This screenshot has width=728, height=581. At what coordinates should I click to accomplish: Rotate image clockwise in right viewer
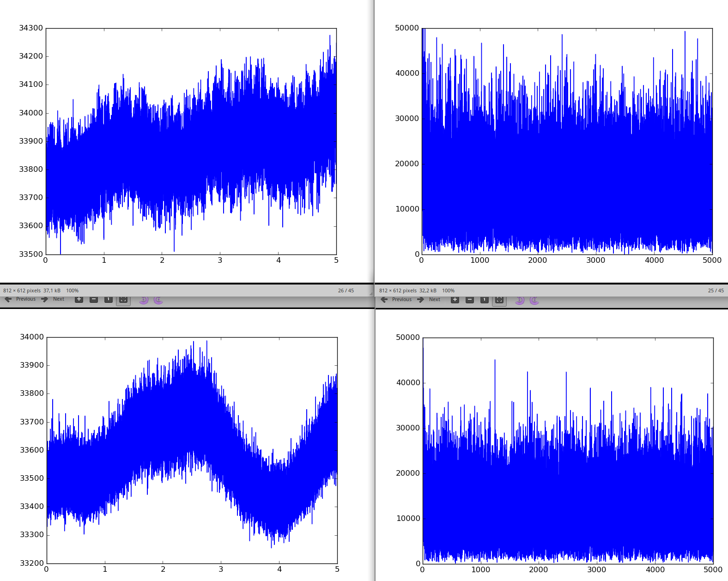tap(534, 300)
